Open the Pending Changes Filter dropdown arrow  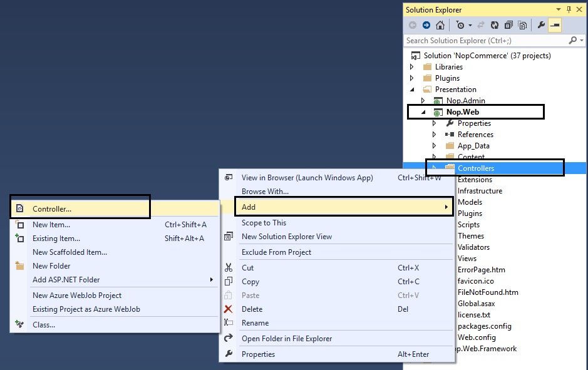[470, 26]
